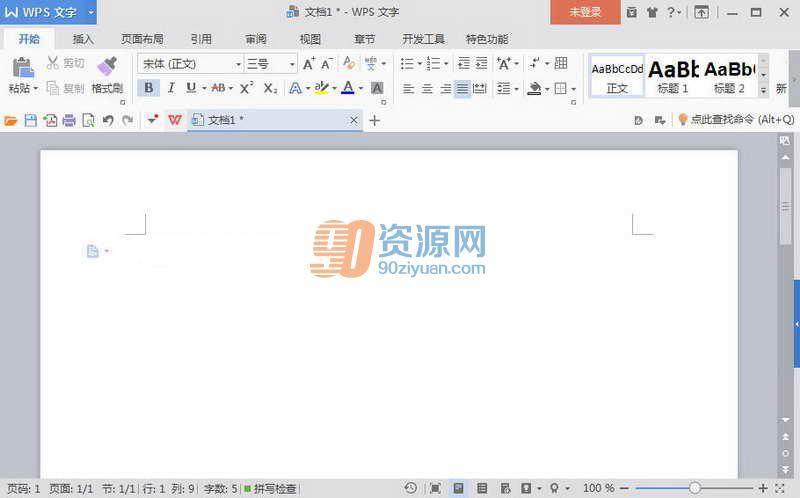The height and width of the screenshot is (498, 800).
Task: Expand bullet list options arrow
Action: [x=419, y=64]
